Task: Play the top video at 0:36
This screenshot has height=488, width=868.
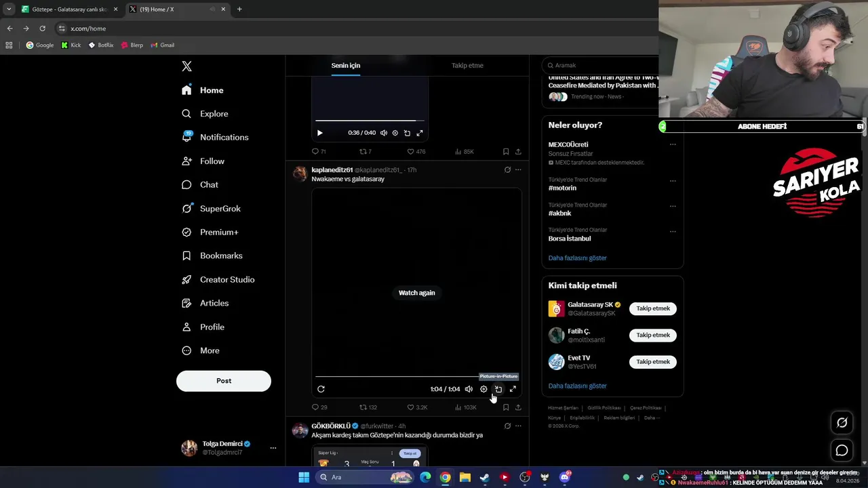Action: 320,133
